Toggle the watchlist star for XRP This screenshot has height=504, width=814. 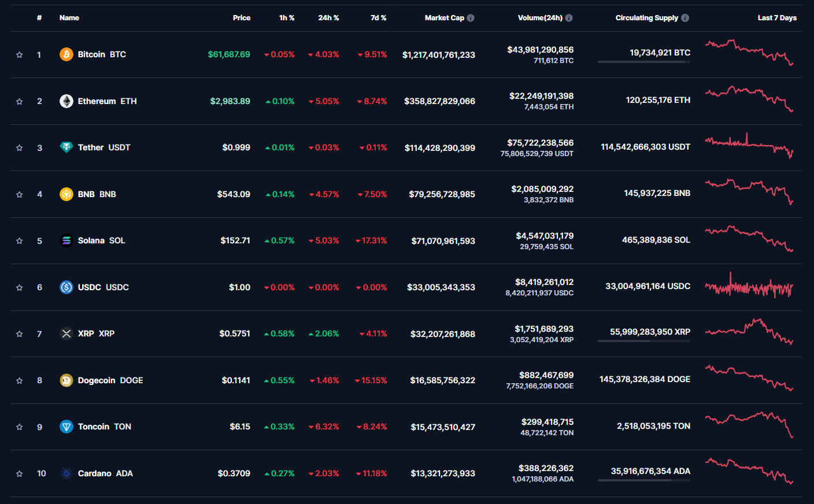click(20, 334)
